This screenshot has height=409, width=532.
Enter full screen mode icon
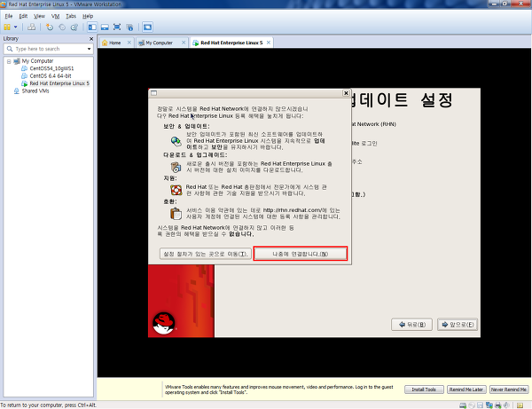pyautogui.click(x=117, y=28)
